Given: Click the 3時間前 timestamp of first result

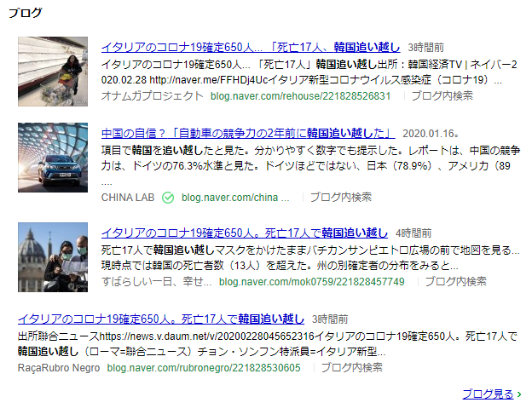Looking at the screenshot, I should point(425,48).
